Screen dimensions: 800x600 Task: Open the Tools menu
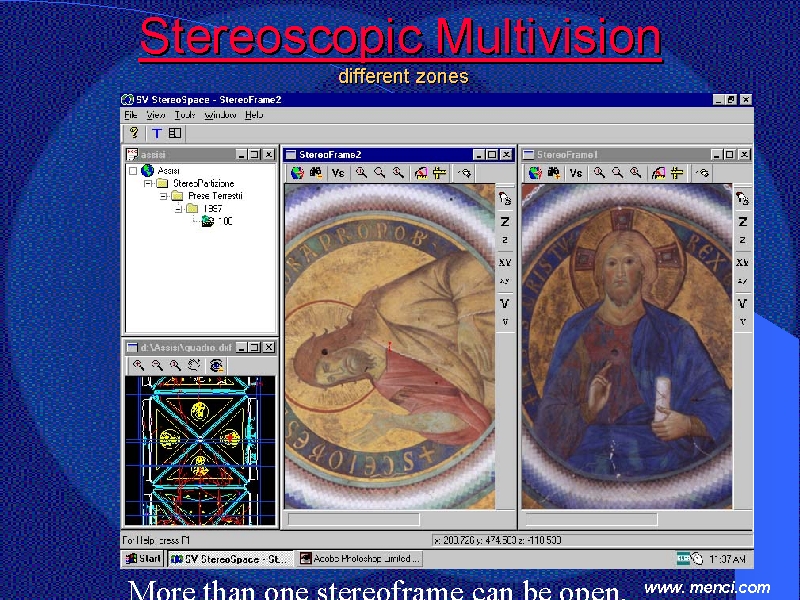coord(185,115)
